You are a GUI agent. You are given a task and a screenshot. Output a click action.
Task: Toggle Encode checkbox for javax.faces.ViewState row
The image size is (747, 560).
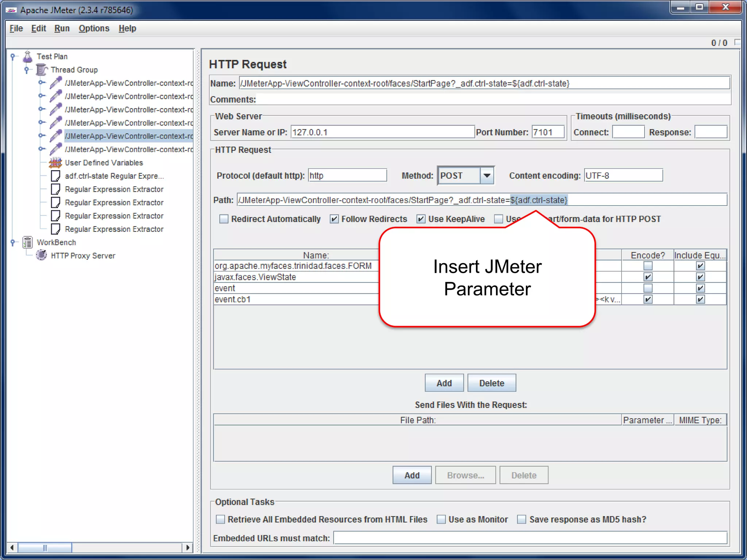[647, 277]
